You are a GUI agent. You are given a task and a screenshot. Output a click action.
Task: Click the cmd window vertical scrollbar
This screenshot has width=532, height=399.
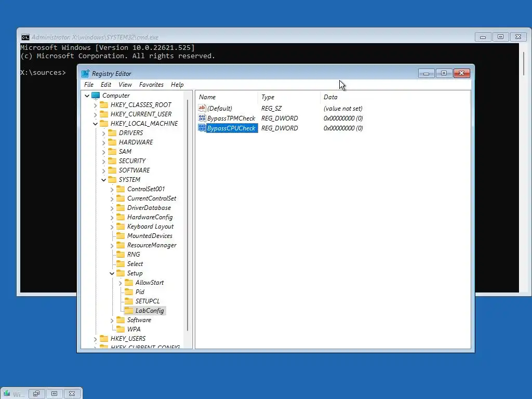(x=524, y=64)
